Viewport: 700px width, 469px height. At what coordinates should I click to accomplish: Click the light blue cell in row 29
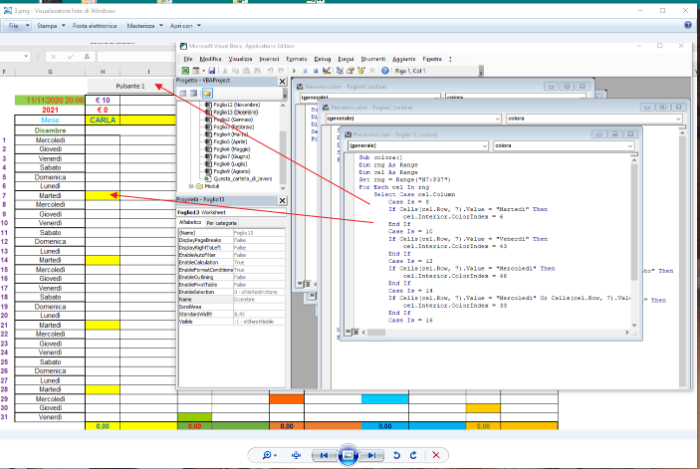coord(385,398)
